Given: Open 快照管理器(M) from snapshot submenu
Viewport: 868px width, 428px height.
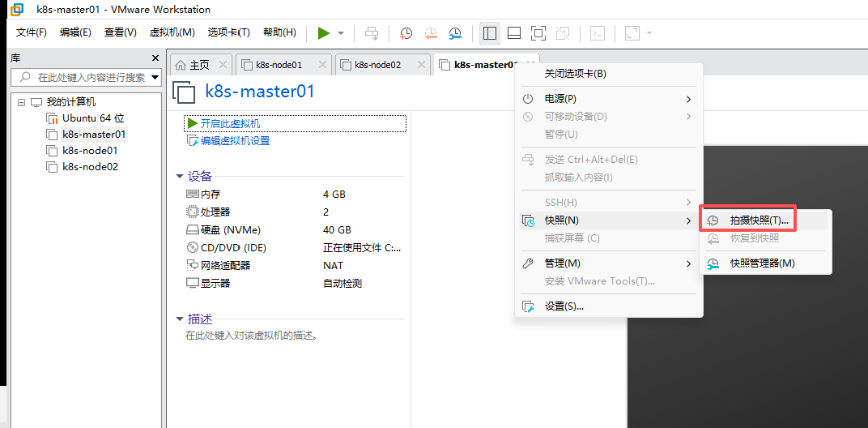Looking at the screenshot, I should click(x=766, y=263).
